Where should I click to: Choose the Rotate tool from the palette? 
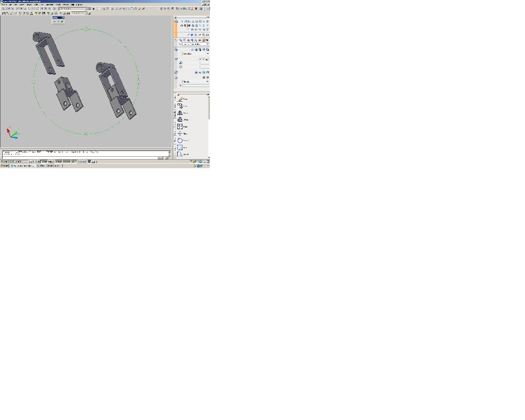(180, 141)
